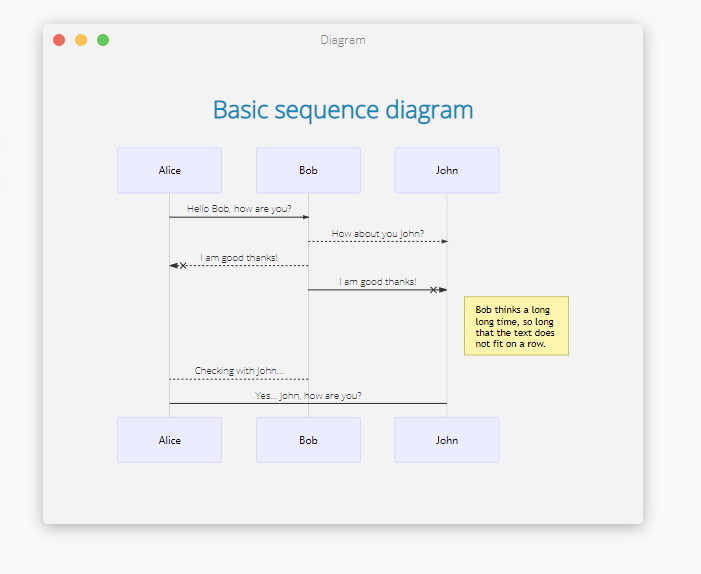Click the 'Checking with John...' message label
This screenshot has width=701, height=574.
pyautogui.click(x=239, y=371)
